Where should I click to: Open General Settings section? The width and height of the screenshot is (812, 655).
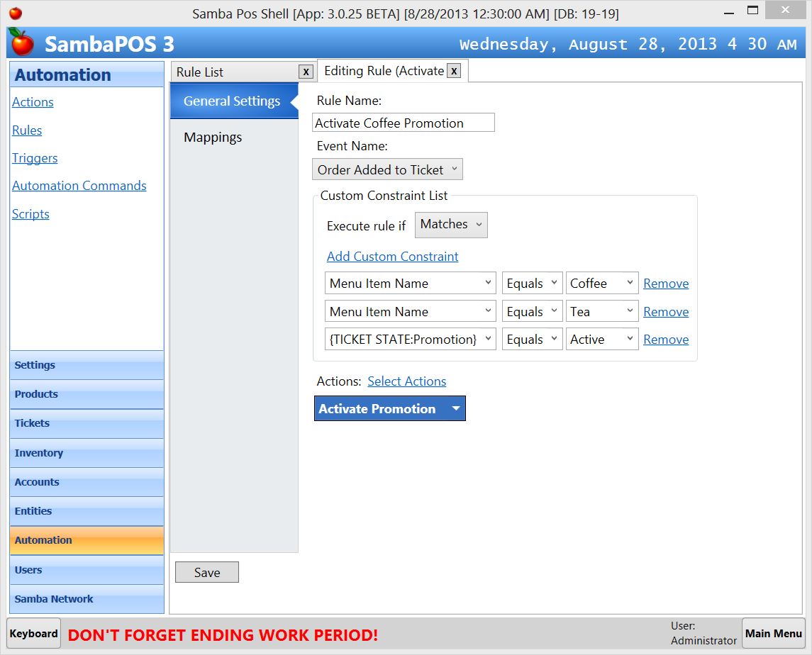click(x=234, y=101)
